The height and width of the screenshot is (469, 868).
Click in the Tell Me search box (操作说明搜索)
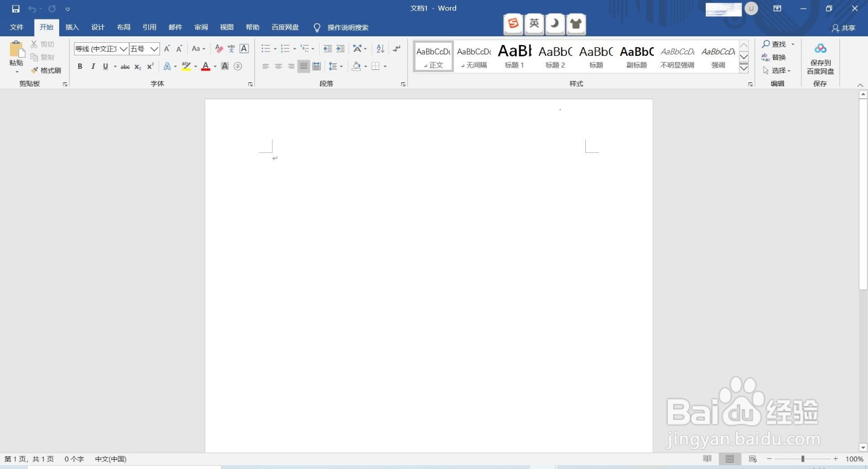(x=348, y=28)
